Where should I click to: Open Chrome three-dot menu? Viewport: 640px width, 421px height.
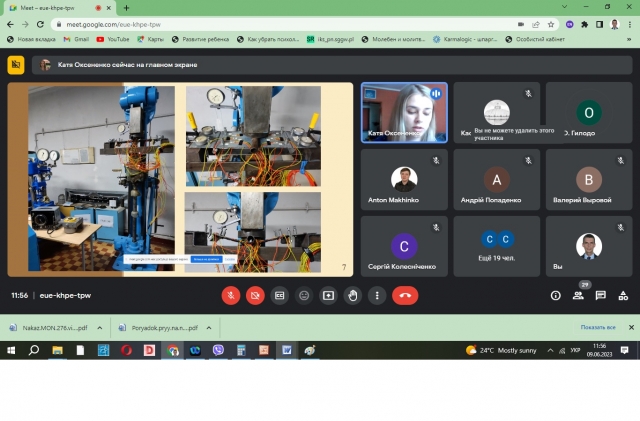(630, 25)
